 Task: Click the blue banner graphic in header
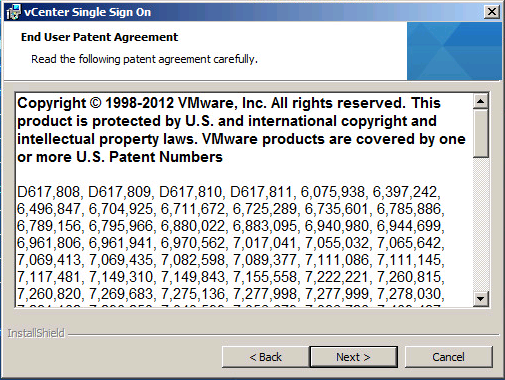click(x=454, y=51)
